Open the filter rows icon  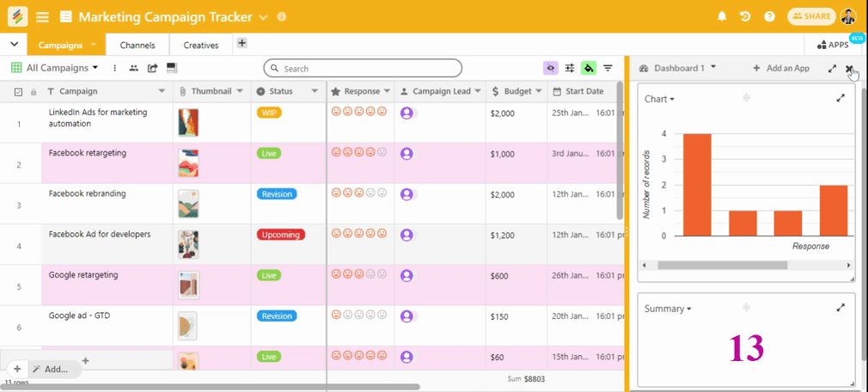(x=608, y=68)
